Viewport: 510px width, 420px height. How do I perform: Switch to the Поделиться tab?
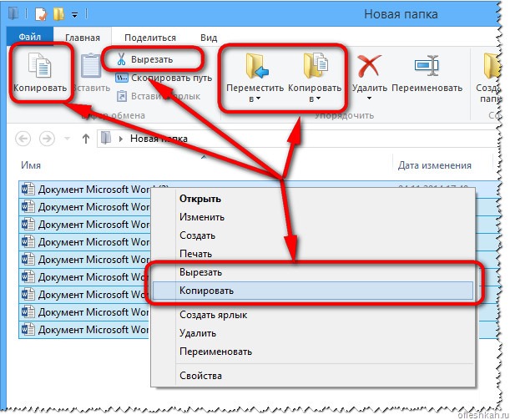150,38
